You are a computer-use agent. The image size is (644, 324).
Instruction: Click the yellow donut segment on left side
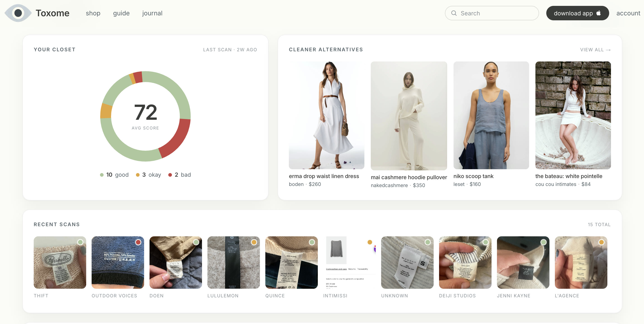[106, 111]
